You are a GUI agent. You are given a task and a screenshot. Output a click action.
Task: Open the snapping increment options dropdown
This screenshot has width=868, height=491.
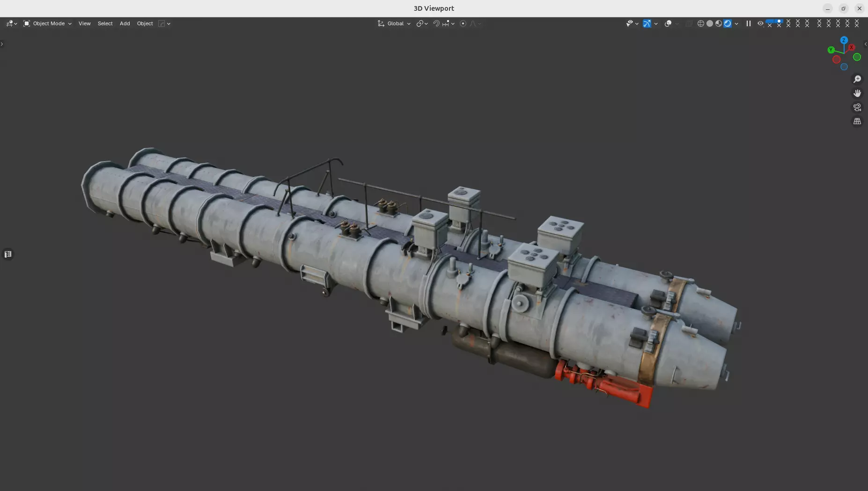point(448,23)
